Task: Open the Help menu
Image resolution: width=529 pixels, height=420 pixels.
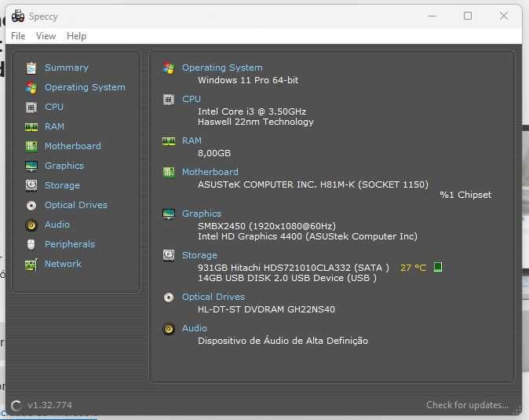Action: 77,36
